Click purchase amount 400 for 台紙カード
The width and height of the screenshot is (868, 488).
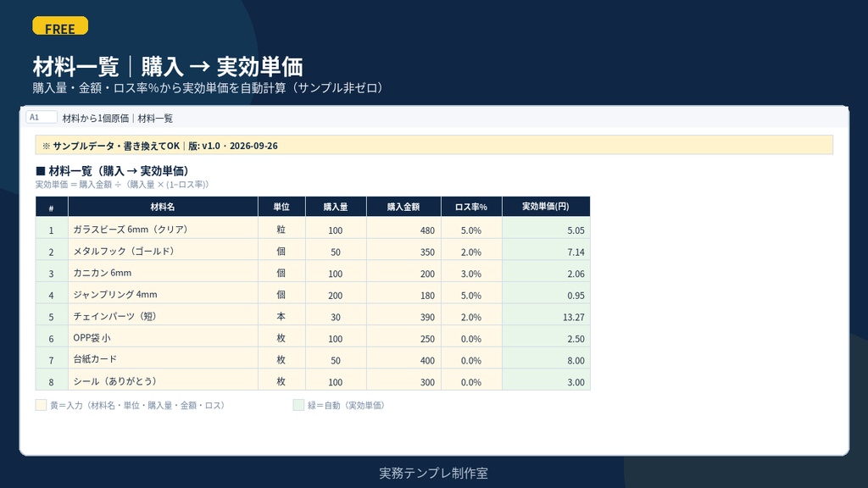[403, 359]
